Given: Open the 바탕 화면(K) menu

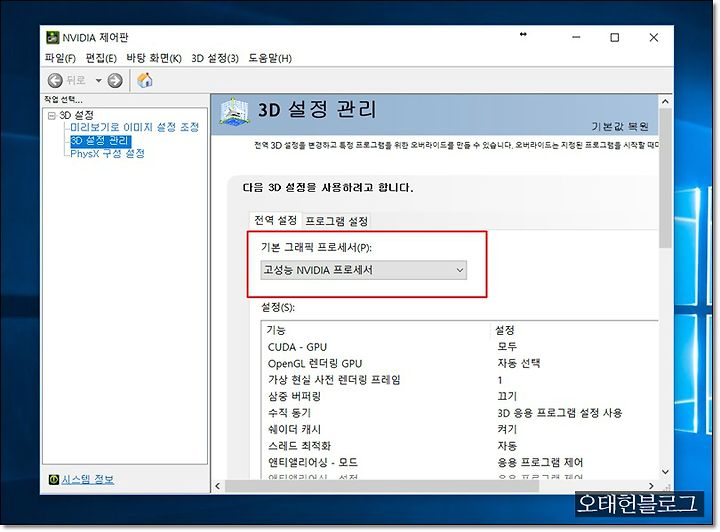Looking at the screenshot, I should (154, 58).
